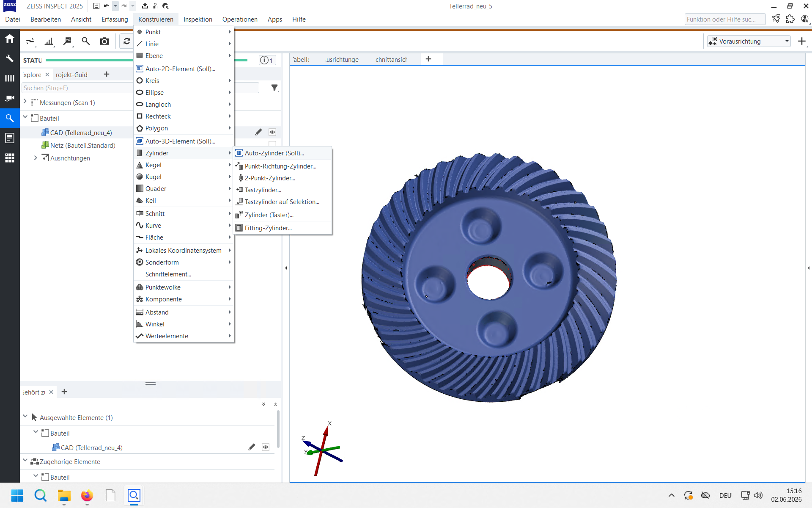The height and width of the screenshot is (508, 812).
Task: Click the puzzle-piece apps icon top right
Action: coord(790,19)
